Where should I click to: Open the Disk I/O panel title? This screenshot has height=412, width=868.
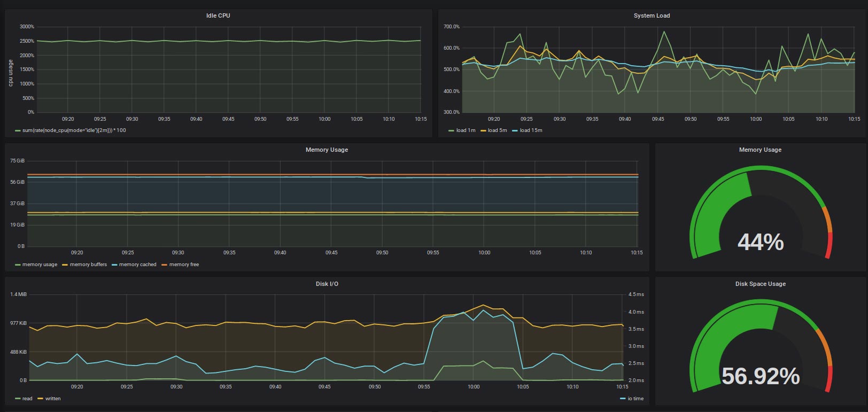point(327,284)
